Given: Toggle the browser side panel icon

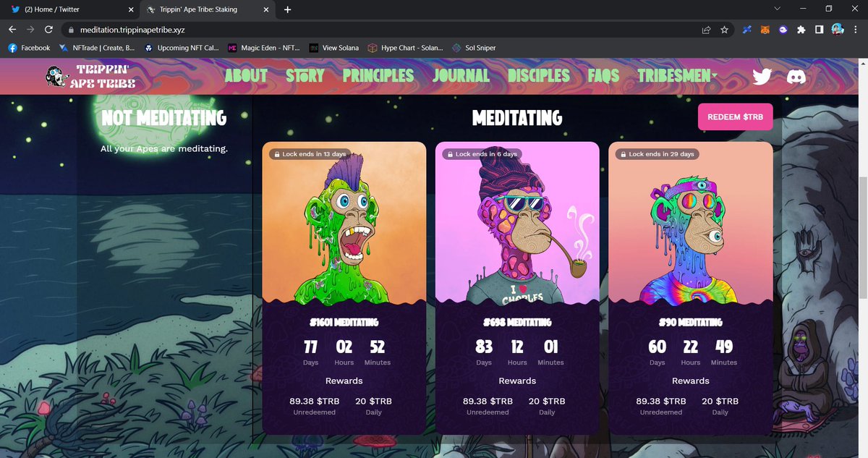Looking at the screenshot, I should pos(819,30).
